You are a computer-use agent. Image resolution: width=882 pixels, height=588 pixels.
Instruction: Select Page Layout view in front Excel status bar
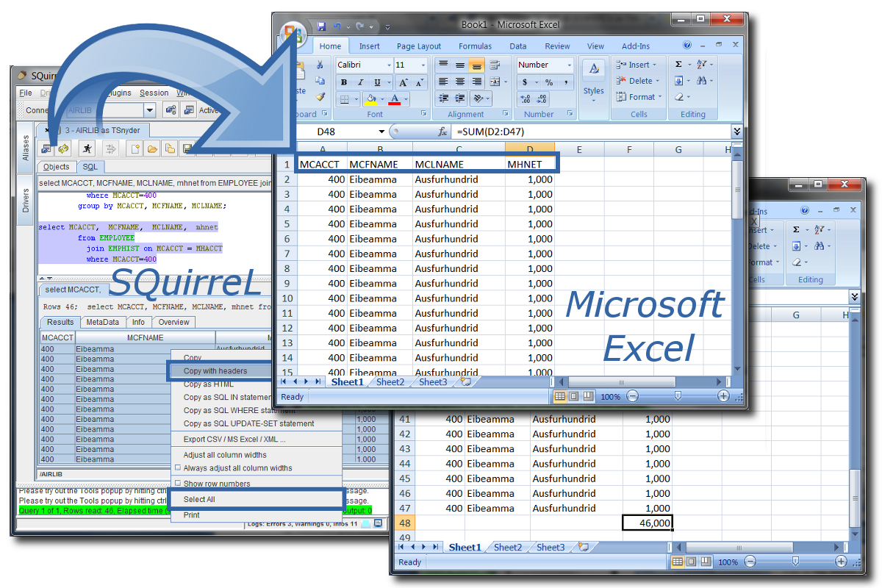tap(574, 396)
